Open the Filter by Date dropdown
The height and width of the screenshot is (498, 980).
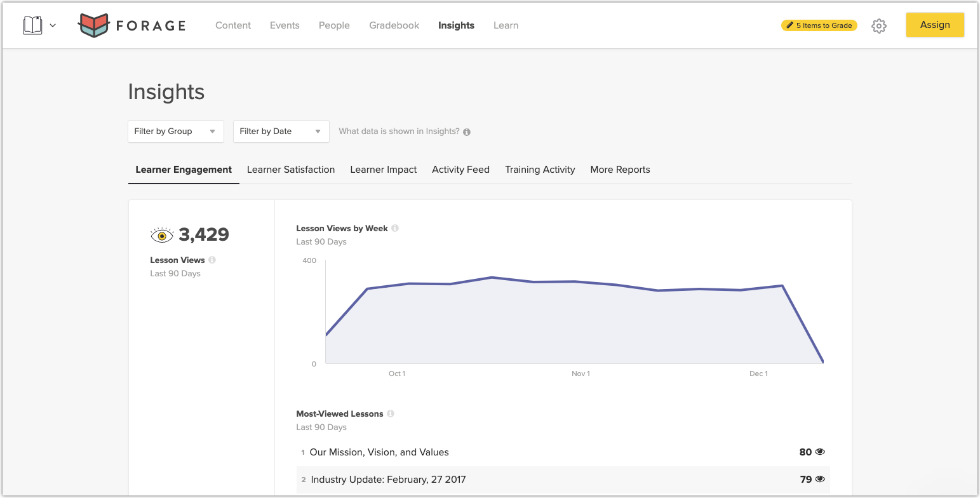[281, 131]
